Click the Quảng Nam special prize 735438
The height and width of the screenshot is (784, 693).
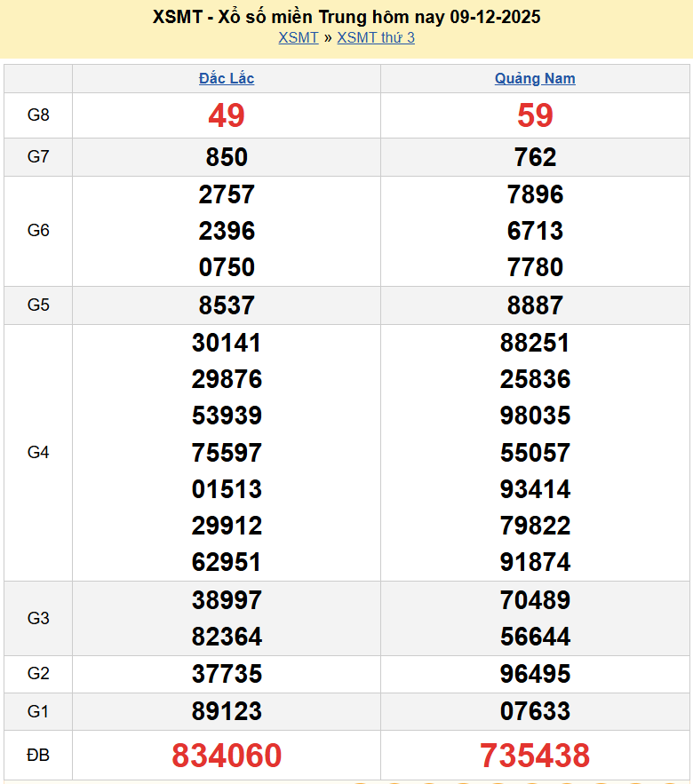tap(535, 756)
